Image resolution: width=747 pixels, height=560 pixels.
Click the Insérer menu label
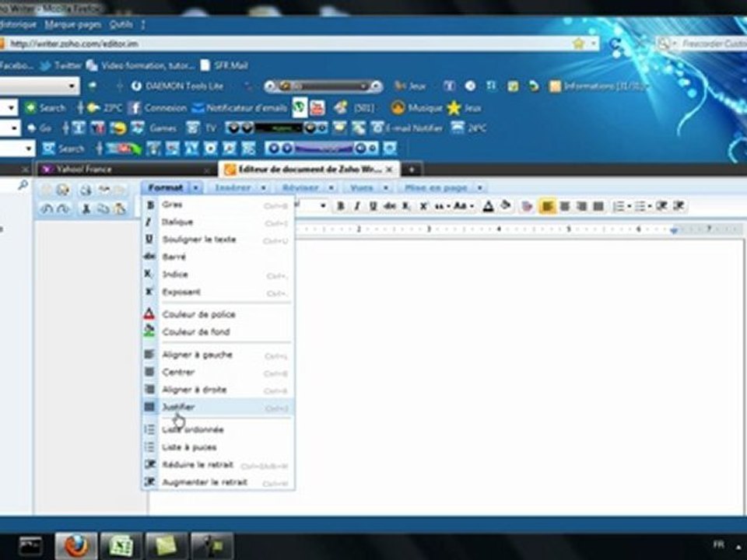click(233, 188)
